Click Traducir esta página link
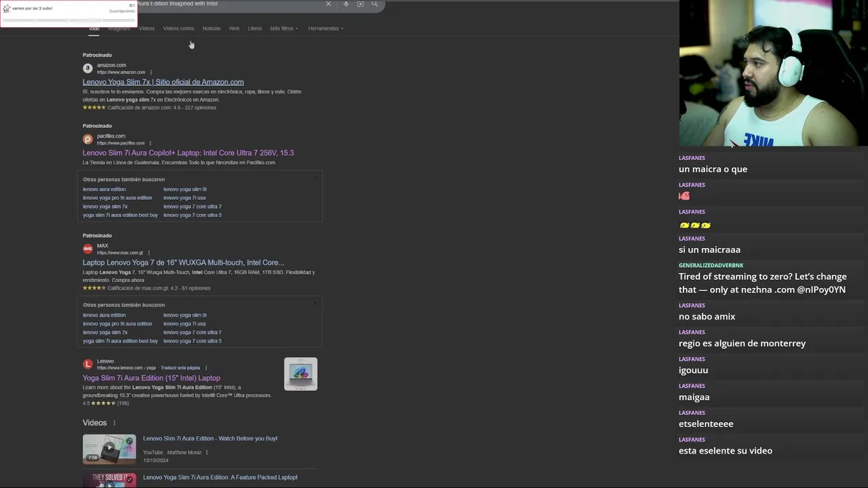868x488 pixels. pos(180,368)
